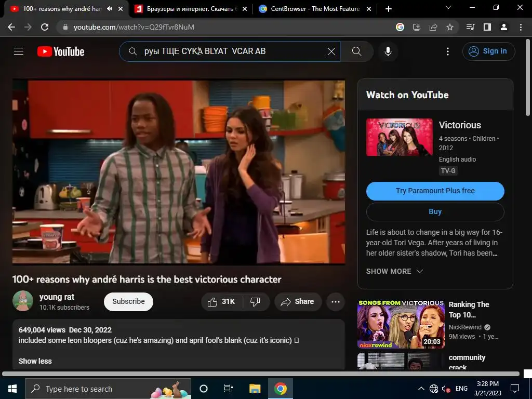Bookmark this page with the star
The height and width of the screenshot is (399, 532).
(449, 27)
